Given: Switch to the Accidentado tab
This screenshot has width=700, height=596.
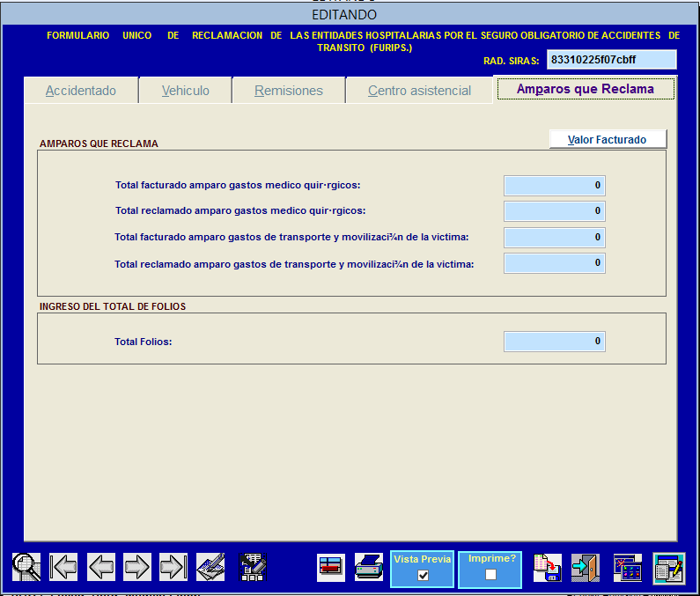Looking at the screenshot, I should pos(81,91).
